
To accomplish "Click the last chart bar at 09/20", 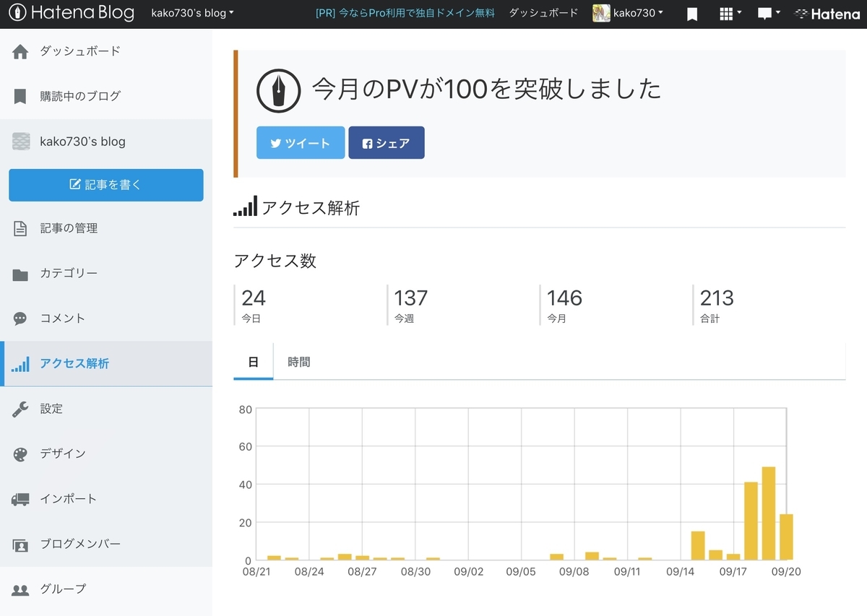I will (x=787, y=537).
